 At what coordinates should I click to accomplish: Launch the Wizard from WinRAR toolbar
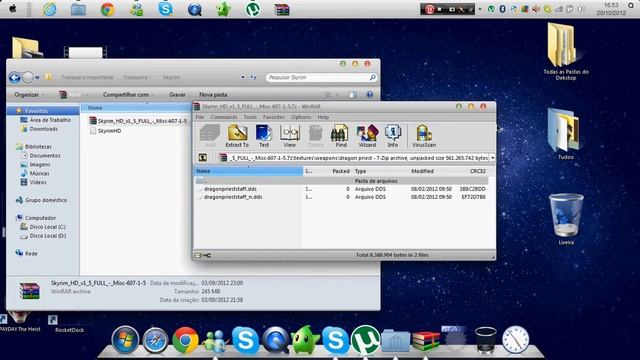[x=367, y=136]
